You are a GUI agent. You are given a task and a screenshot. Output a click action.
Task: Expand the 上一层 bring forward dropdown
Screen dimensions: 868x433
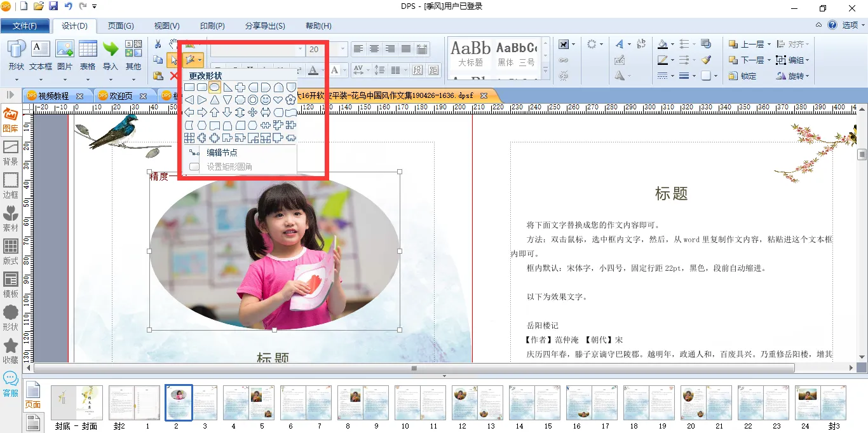click(769, 45)
